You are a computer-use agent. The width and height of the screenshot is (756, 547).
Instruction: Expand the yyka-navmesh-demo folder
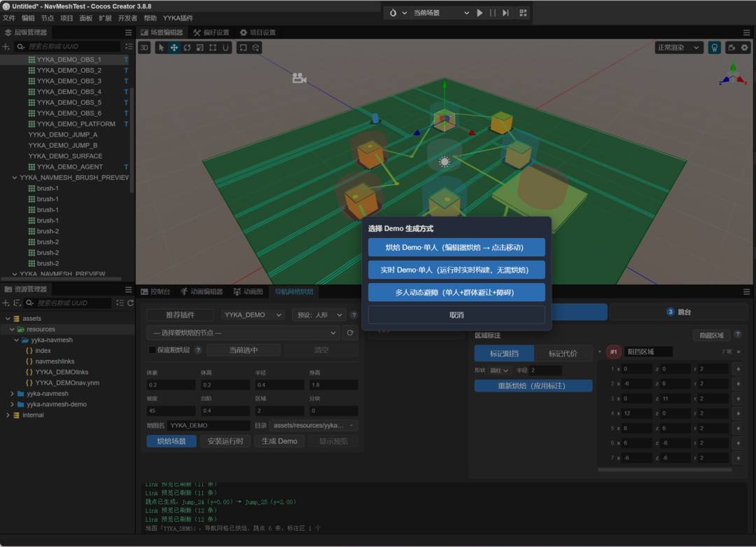pos(12,404)
